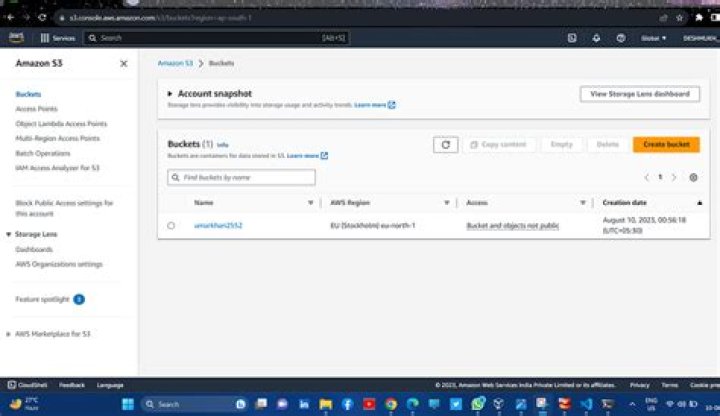Image resolution: width=720 pixels, height=416 pixels.
Task: Open the support help question icon
Action: click(x=620, y=38)
